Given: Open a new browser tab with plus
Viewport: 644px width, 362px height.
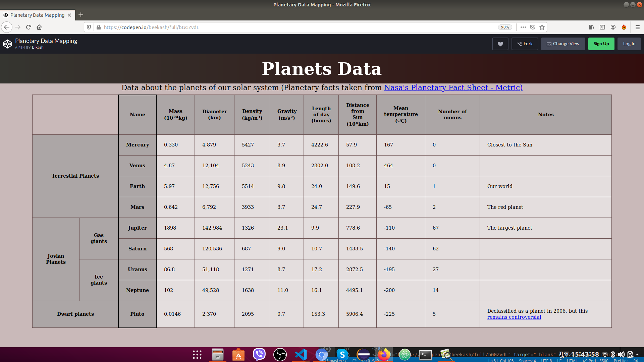Looking at the screenshot, I should coord(81,15).
